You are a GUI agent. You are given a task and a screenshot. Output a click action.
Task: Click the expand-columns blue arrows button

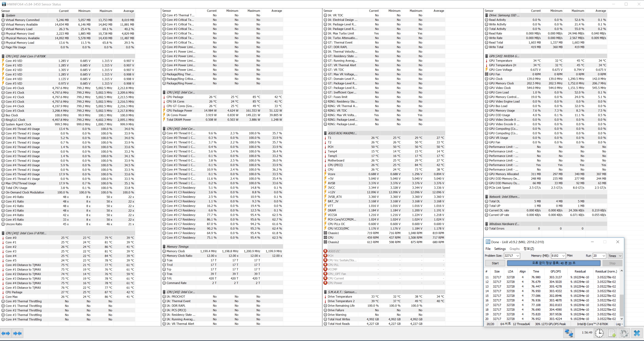tap(5, 333)
